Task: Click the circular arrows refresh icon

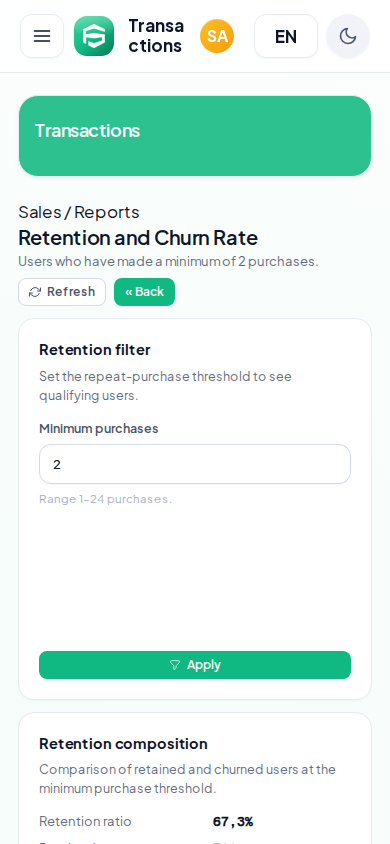Action: pyautogui.click(x=35, y=292)
